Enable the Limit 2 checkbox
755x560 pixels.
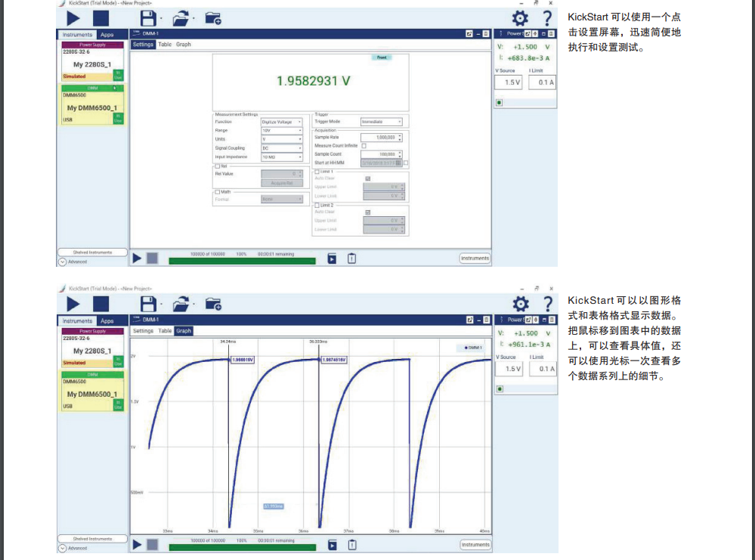(x=317, y=206)
